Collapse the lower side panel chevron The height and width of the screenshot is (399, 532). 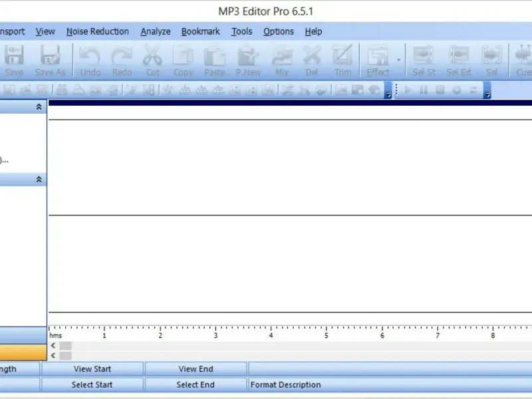pyautogui.click(x=39, y=179)
